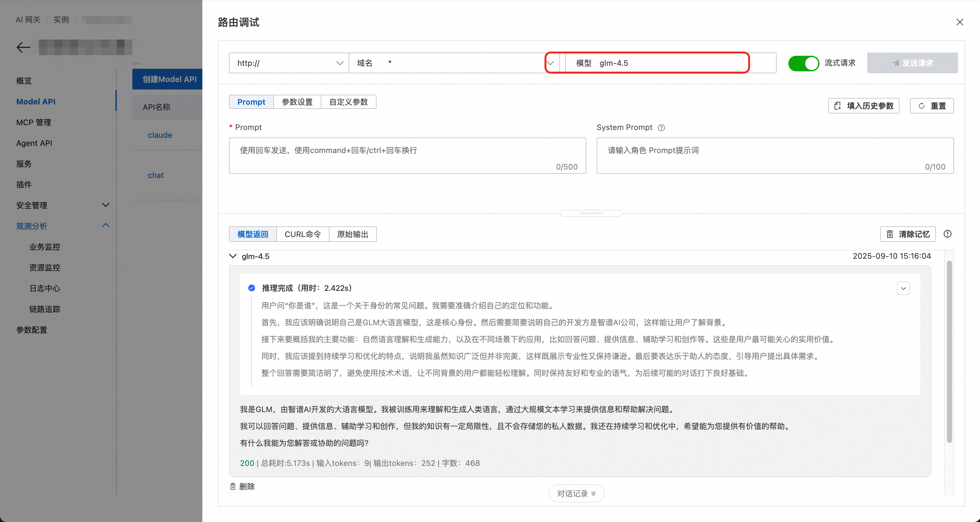Screen dimensions: 980x522
Task: Click the 删除 trash icon
Action: point(233,486)
